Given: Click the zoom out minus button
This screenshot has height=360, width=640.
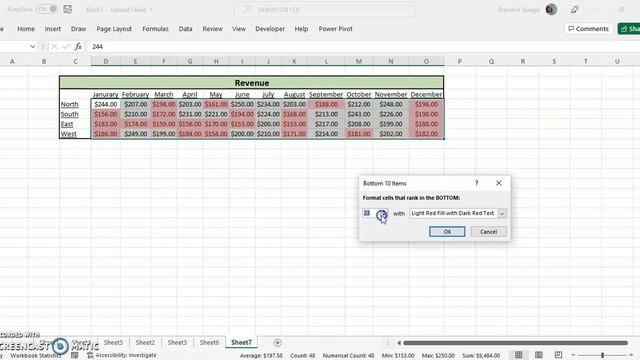Looking at the screenshot, I should tap(573, 355).
